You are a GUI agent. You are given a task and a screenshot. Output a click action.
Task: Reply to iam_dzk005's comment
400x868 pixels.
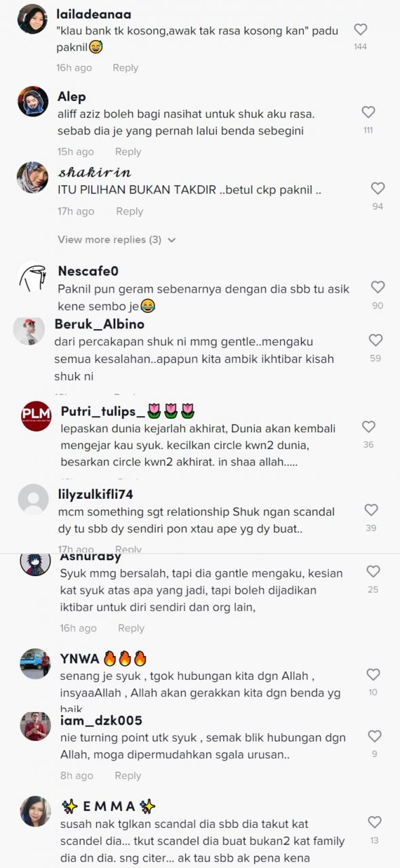tap(127, 775)
